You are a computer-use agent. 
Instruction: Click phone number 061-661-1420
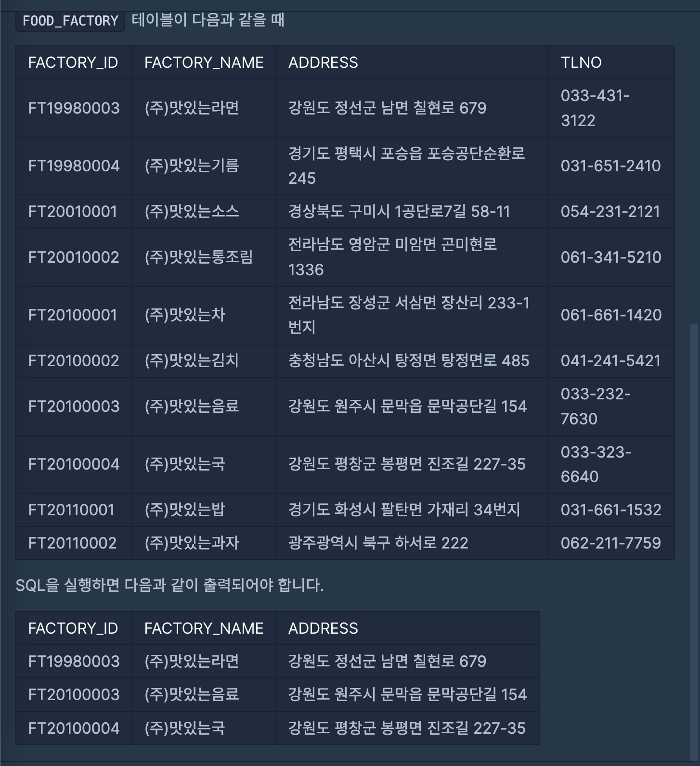coord(611,315)
